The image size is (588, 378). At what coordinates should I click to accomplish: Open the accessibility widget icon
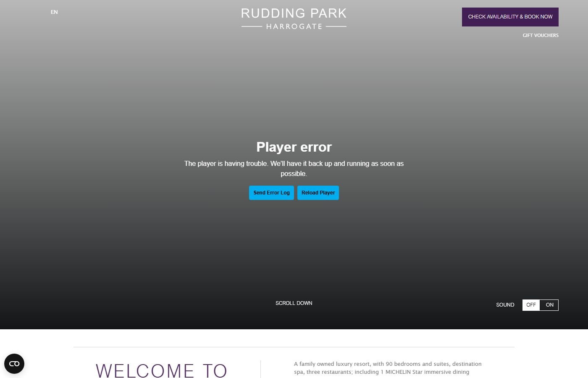coord(14,364)
